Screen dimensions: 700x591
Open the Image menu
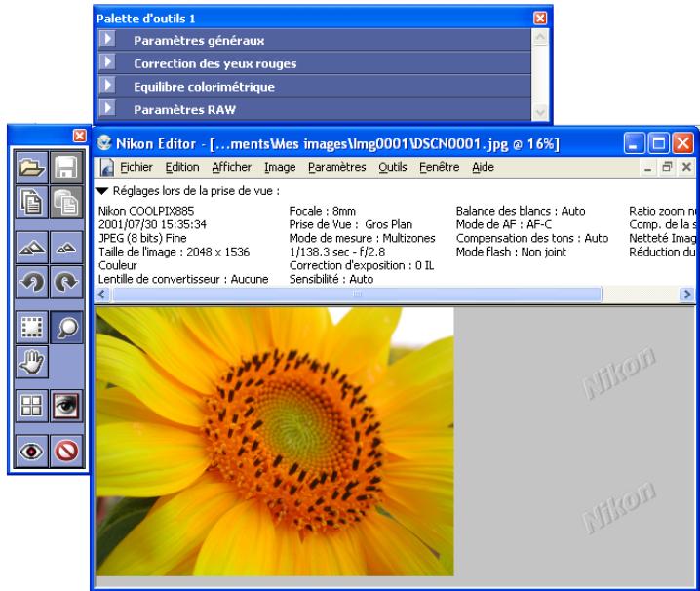pyautogui.click(x=280, y=167)
